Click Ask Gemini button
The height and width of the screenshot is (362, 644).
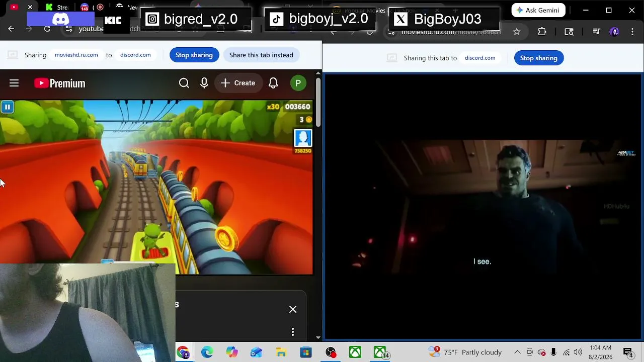[x=538, y=10]
